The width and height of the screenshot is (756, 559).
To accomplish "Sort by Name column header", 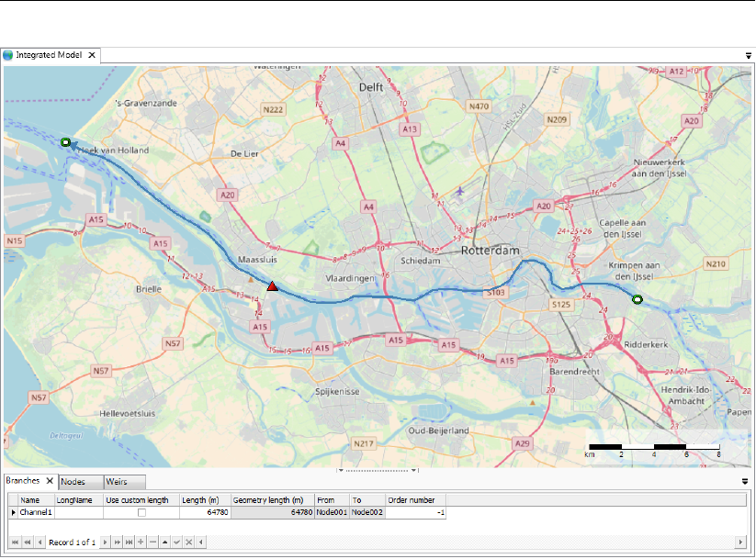I will tap(37, 500).
